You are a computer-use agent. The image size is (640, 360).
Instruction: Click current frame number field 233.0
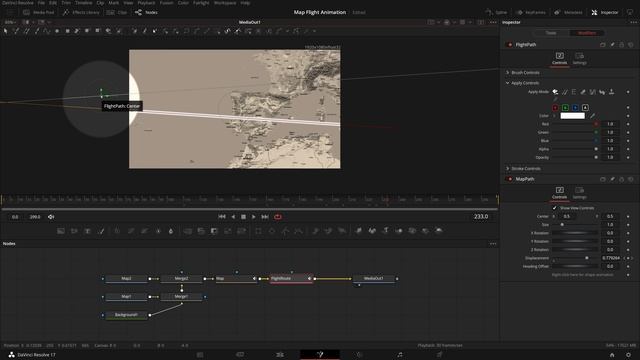coord(481,216)
